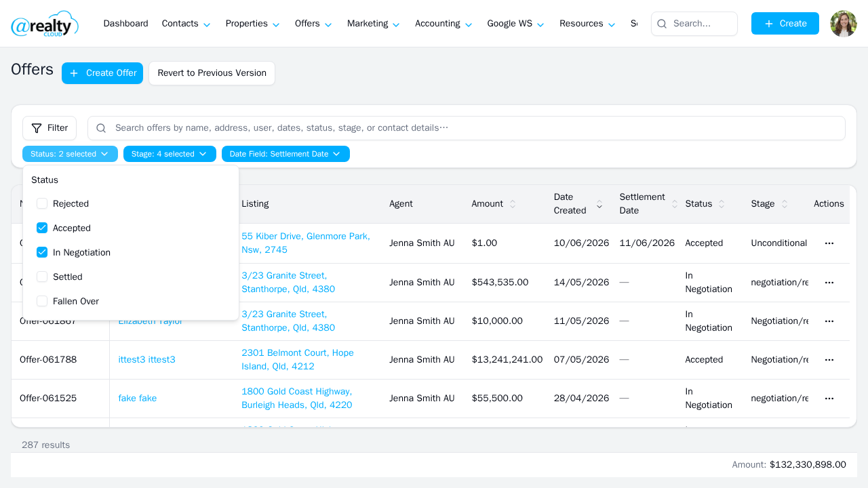Open contact ittest3 ittest3
868x488 pixels.
146,360
